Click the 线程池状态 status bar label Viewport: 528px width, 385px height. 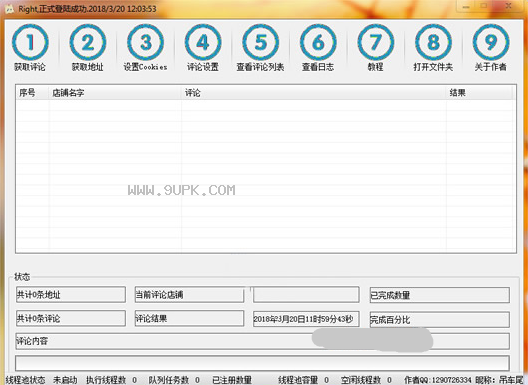point(26,380)
